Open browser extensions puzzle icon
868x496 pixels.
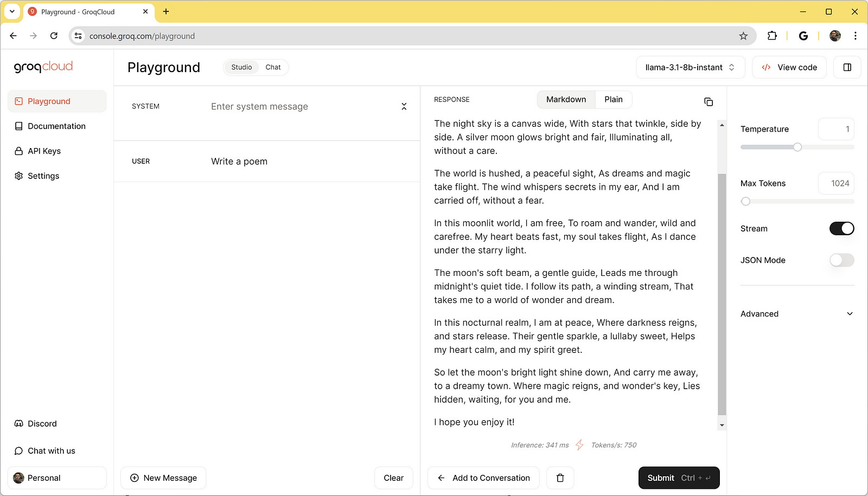(x=772, y=36)
